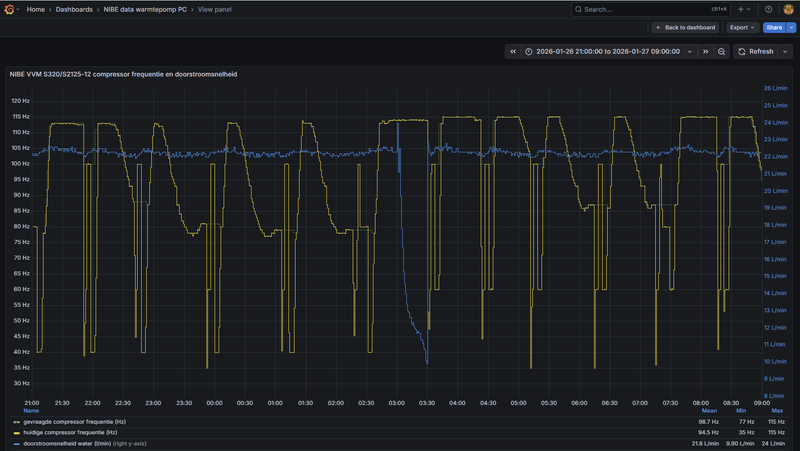Click the 03:00 time axis label
This screenshot has width=800, height=451.
[x=396, y=403]
